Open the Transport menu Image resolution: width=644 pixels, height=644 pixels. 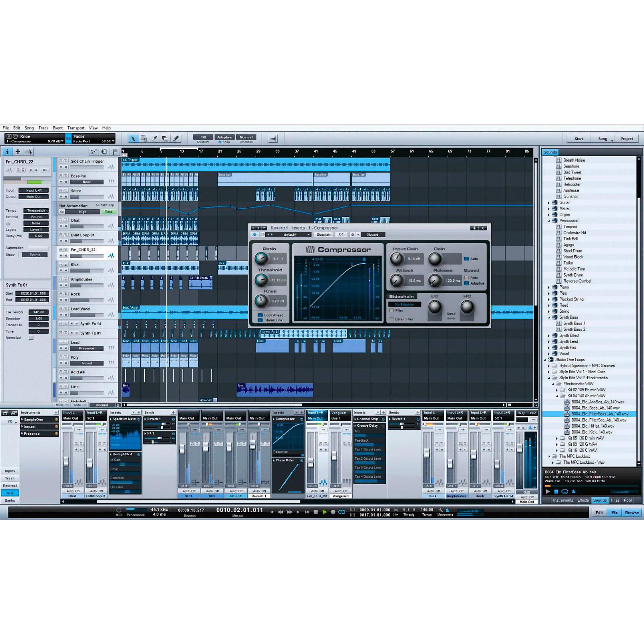pyautogui.click(x=76, y=128)
